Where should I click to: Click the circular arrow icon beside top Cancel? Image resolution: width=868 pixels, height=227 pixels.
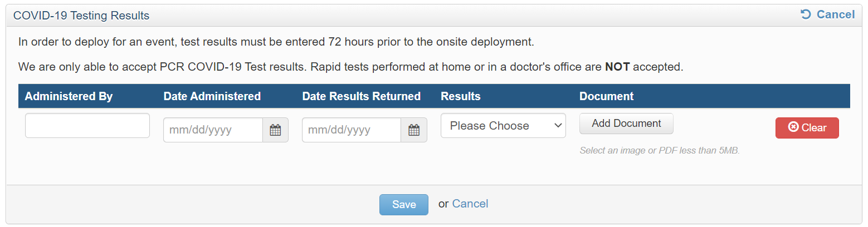[x=806, y=14]
